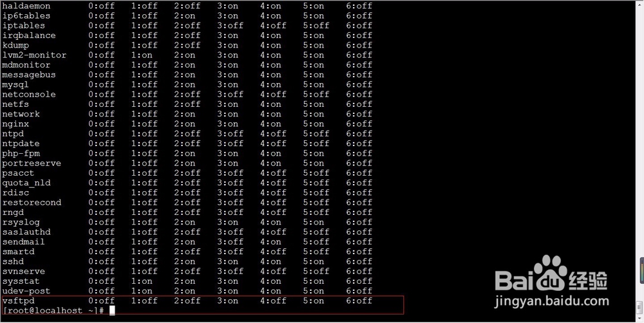Click the sshd service name
The width and height of the screenshot is (644, 323).
13,261
